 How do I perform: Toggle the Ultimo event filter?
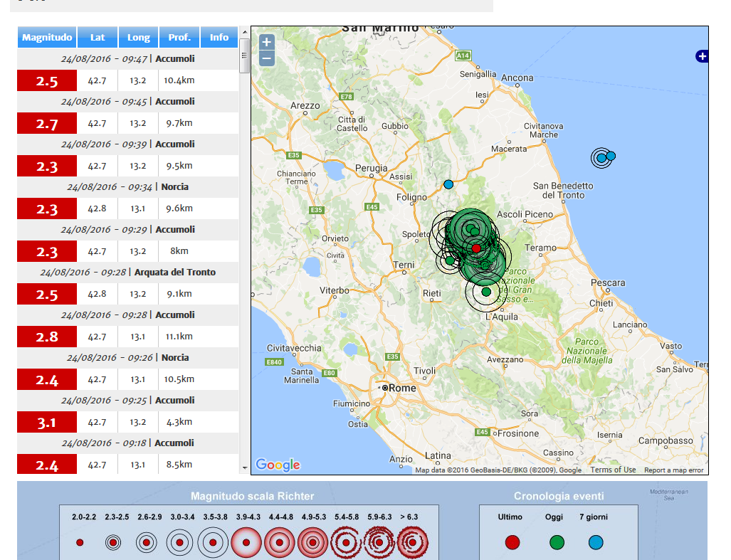511,542
